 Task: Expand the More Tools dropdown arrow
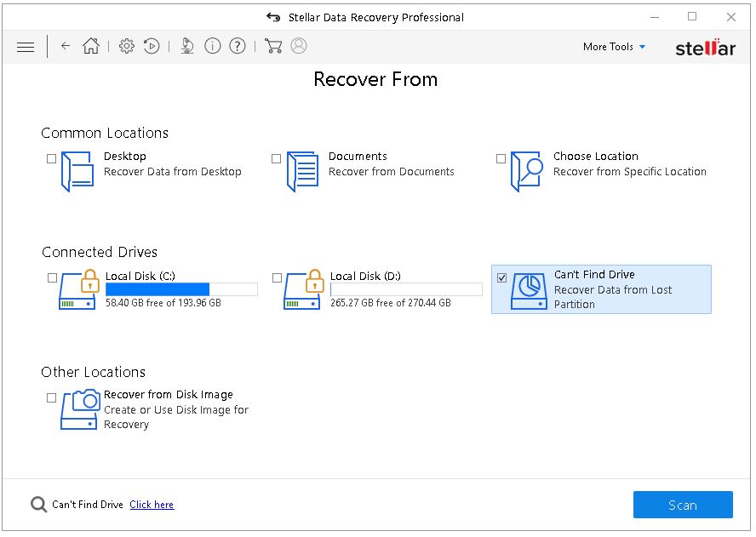[642, 47]
